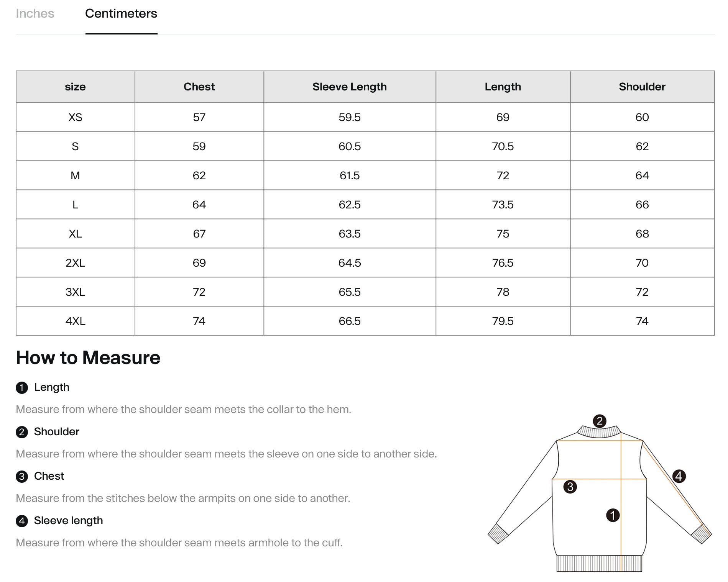
Task: Click the Shoulder column header
Action: point(642,87)
